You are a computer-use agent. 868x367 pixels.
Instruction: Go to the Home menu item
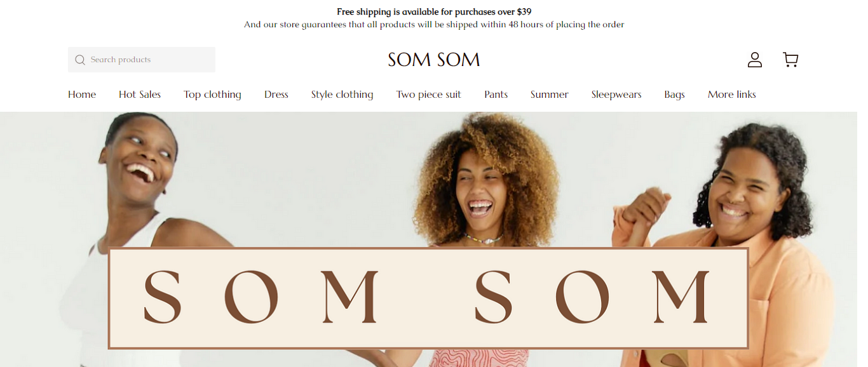point(82,95)
